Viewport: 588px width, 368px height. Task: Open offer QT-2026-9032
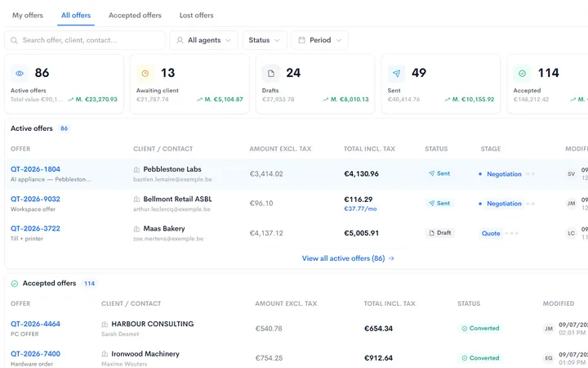coord(35,199)
